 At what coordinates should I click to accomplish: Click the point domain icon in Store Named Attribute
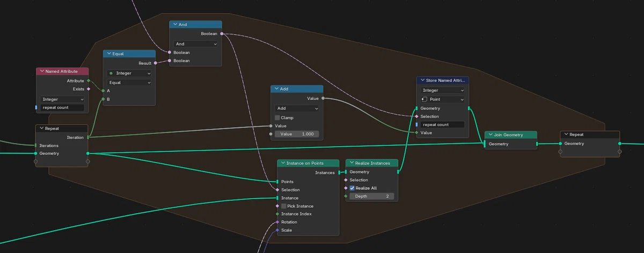425,99
